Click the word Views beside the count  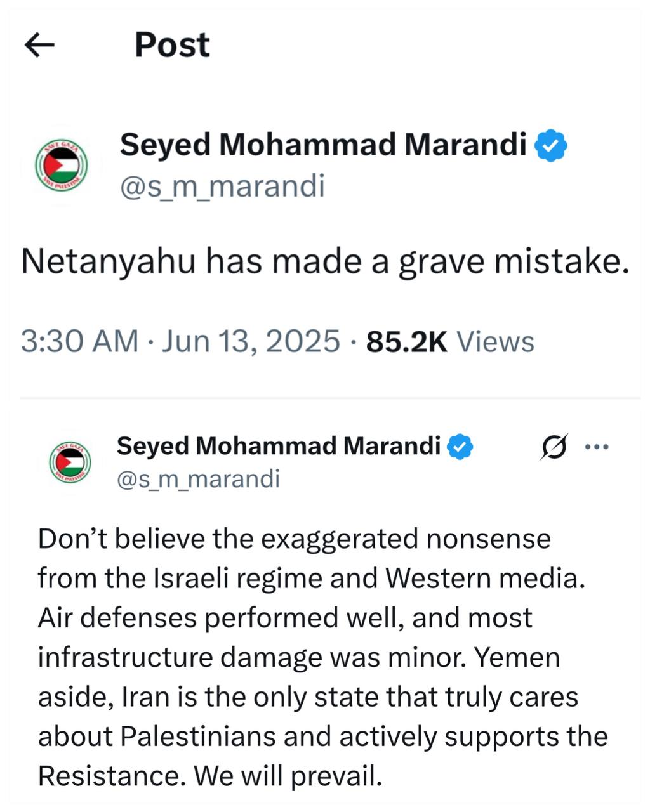tap(495, 341)
